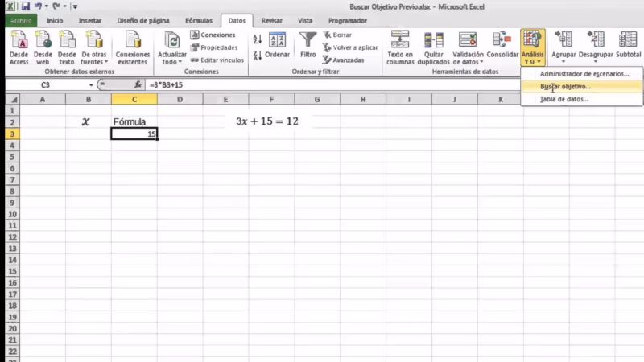Select the Fórmula cell C2
The height and width of the screenshot is (362, 644).
coord(134,122)
